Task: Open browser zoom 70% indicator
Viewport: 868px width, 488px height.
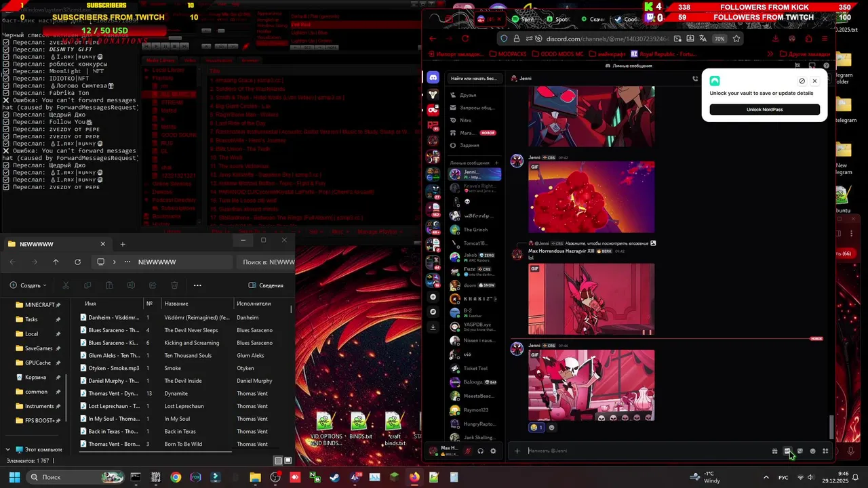Action: 719,39
